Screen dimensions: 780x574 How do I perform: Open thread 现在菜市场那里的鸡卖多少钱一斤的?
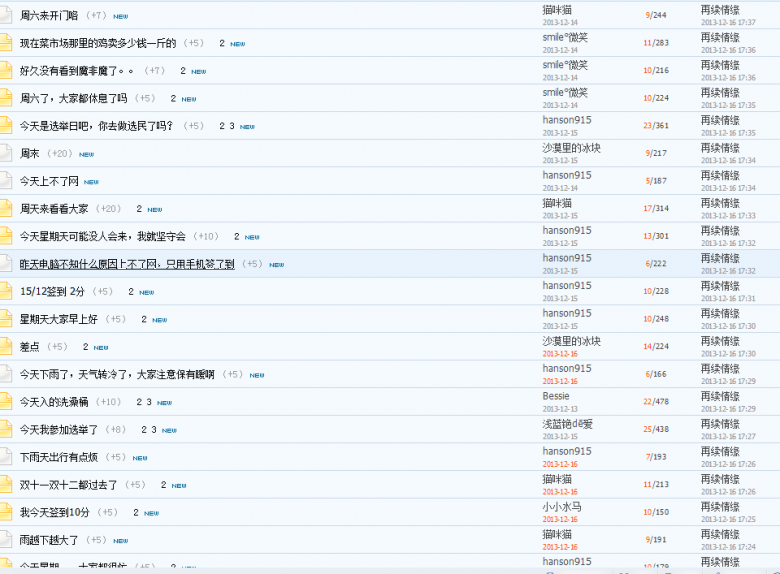98,43
